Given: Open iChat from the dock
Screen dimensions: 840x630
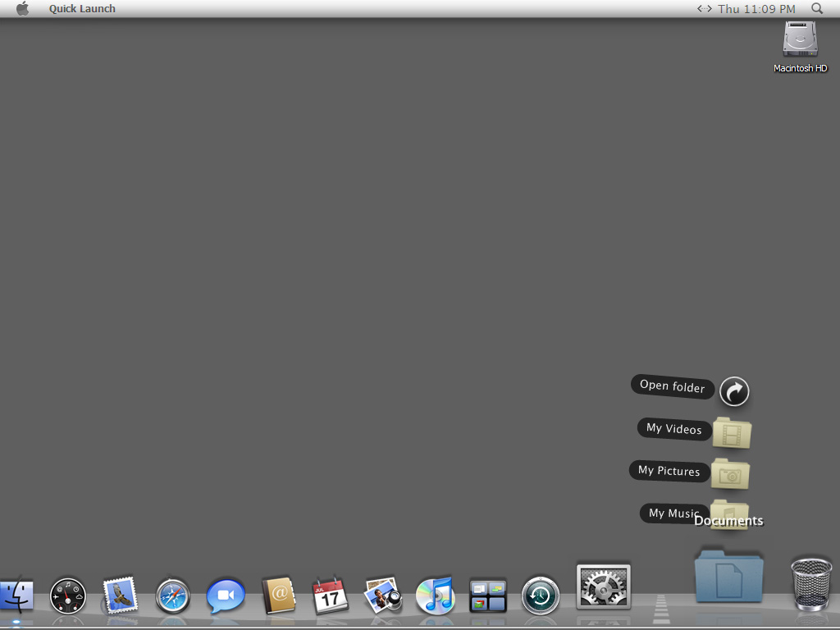Looking at the screenshot, I should coord(226,596).
